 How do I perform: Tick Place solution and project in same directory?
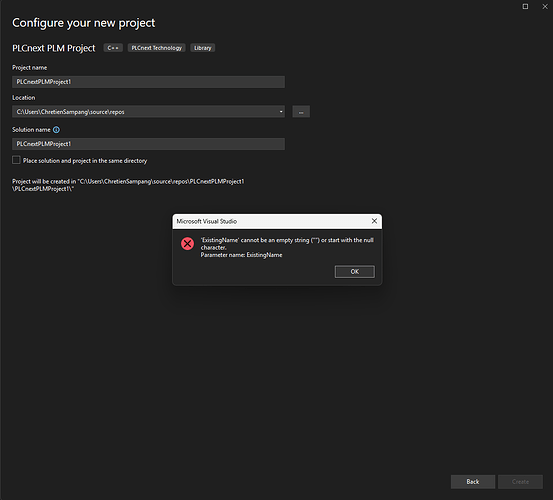click(16, 160)
